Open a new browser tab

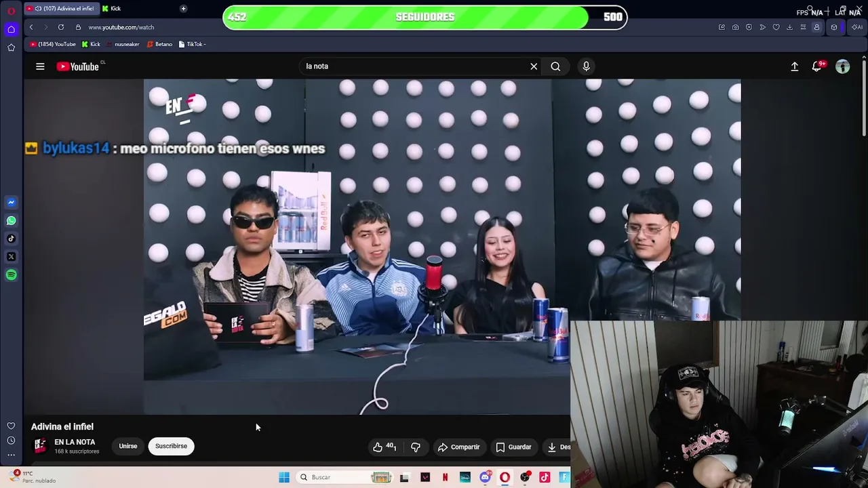point(183,9)
